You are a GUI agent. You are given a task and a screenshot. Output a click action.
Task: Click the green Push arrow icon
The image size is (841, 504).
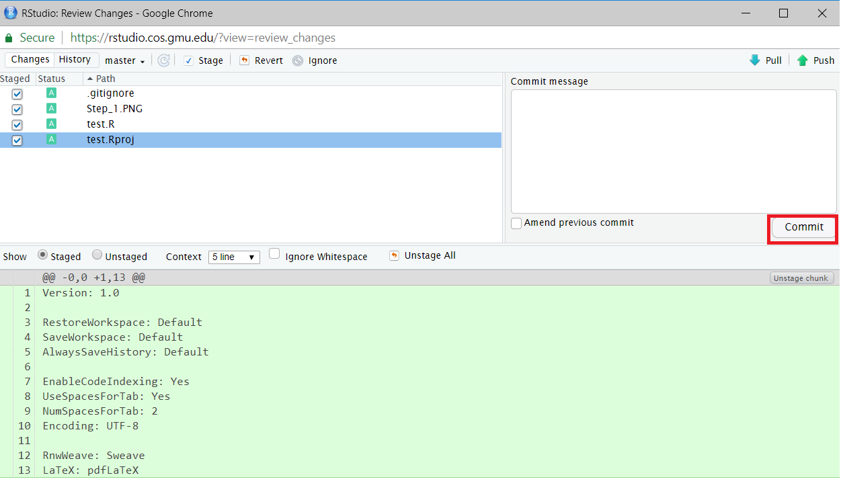[x=802, y=60]
